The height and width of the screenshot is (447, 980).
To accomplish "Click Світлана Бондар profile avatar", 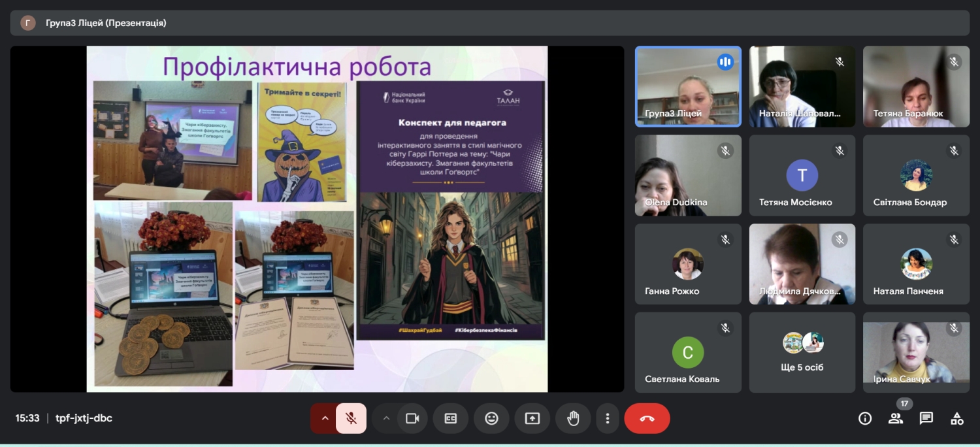I will click(916, 175).
